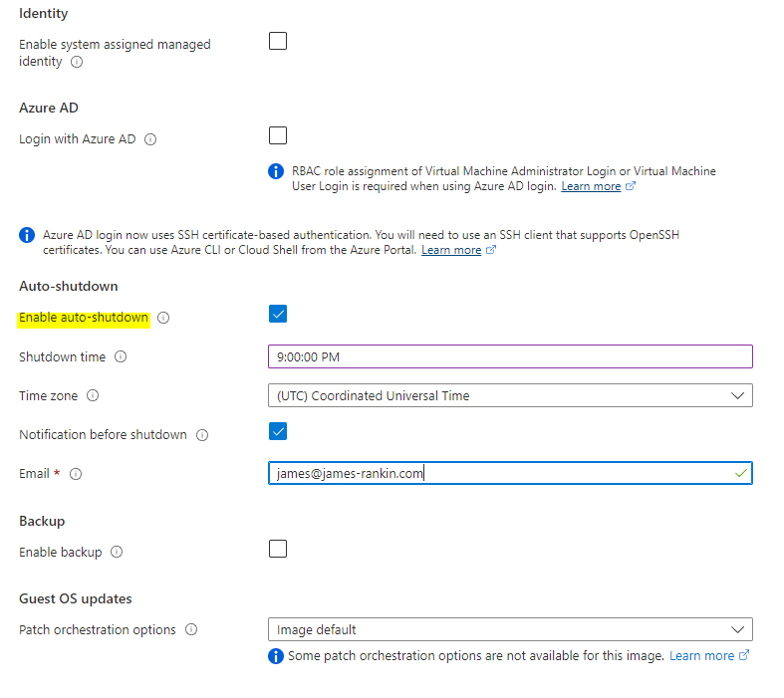Click info icon beside Login with Azure AD
This screenshot has width=784, height=698.
(150, 139)
